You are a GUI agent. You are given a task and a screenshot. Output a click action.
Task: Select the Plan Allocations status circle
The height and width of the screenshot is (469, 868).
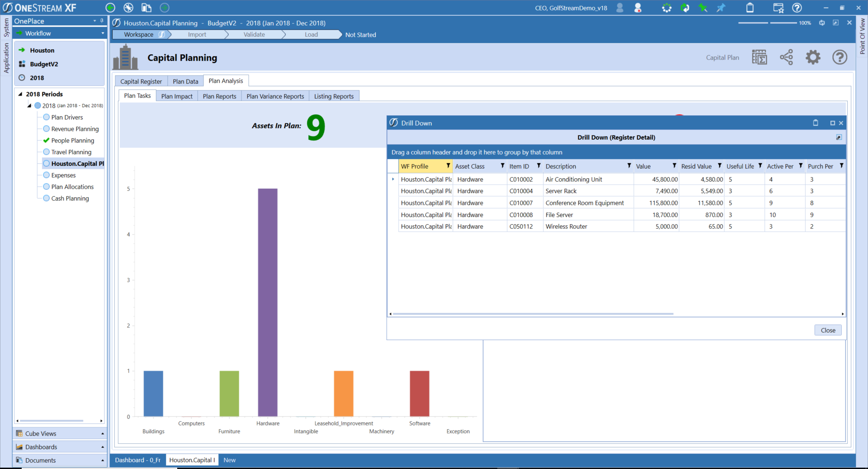coord(46,187)
